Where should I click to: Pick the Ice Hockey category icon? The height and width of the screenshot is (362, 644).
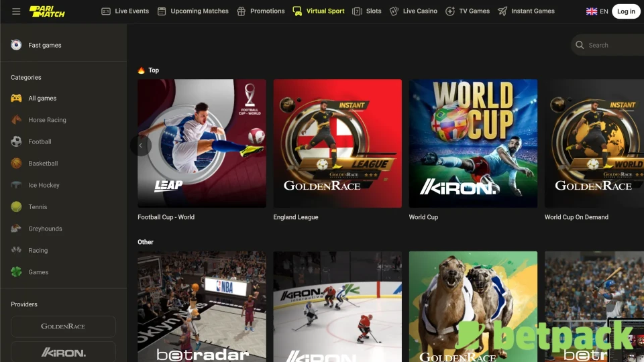[16, 185]
